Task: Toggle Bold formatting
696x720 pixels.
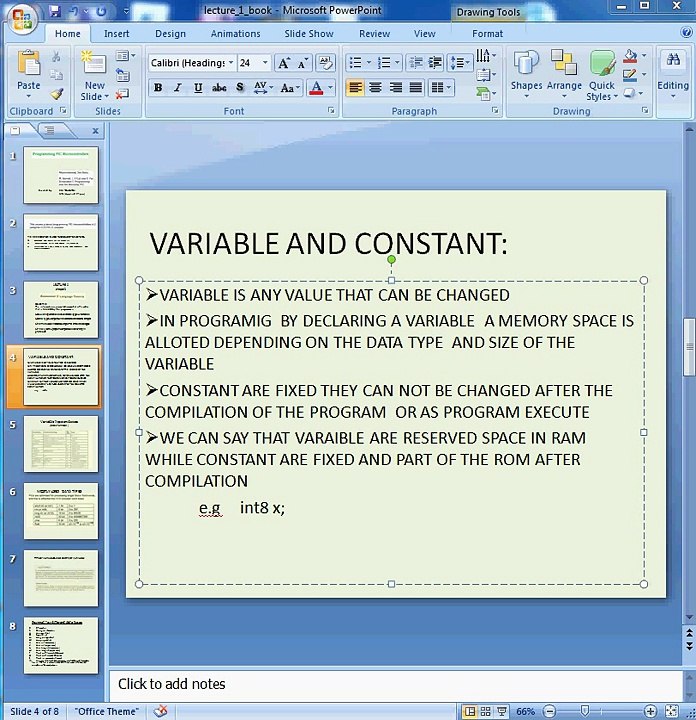Action: pos(158,87)
